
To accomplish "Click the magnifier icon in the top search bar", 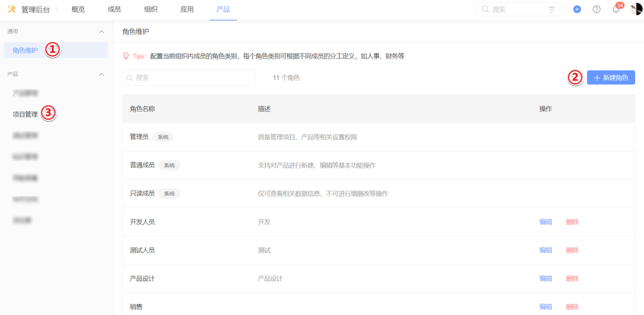I will [484, 9].
